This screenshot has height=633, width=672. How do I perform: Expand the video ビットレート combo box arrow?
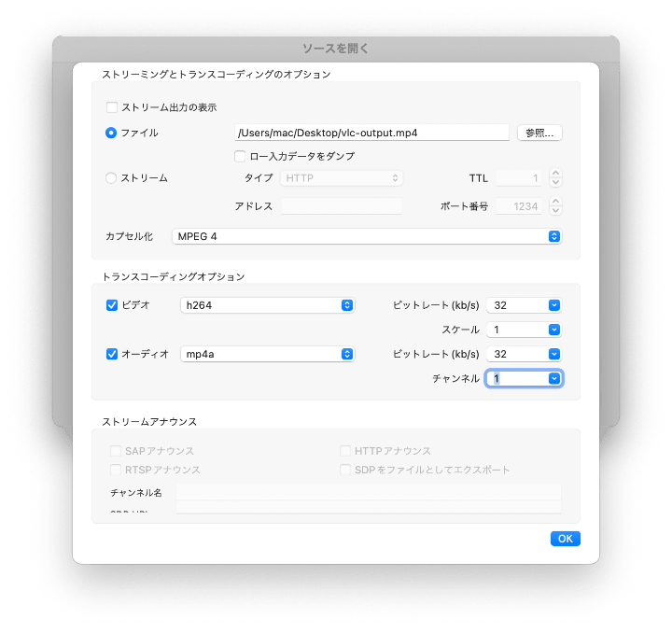click(x=554, y=305)
